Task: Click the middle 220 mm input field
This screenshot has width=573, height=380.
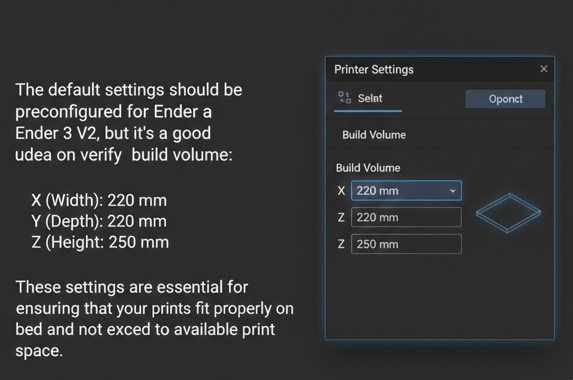Action: 406,217
